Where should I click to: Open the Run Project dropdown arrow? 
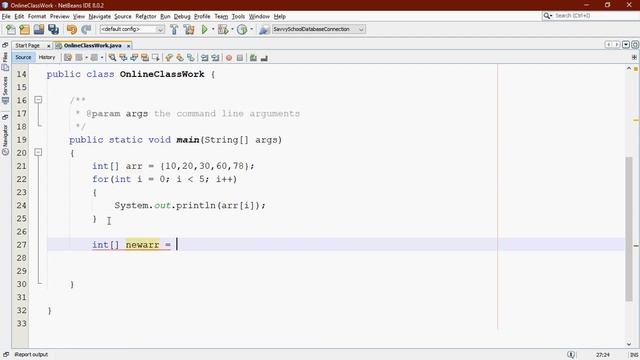[213, 29]
